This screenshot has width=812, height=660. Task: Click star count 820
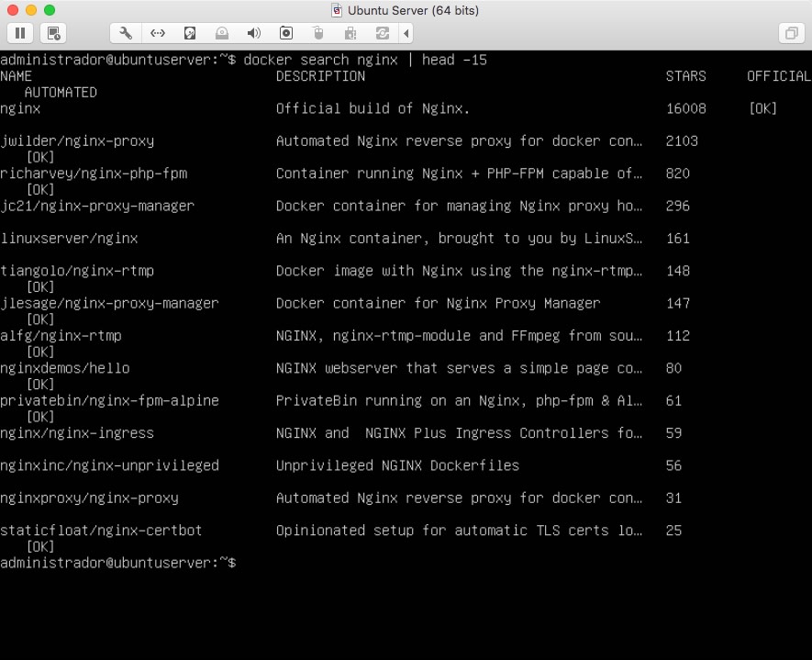click(x=678, y=173)
